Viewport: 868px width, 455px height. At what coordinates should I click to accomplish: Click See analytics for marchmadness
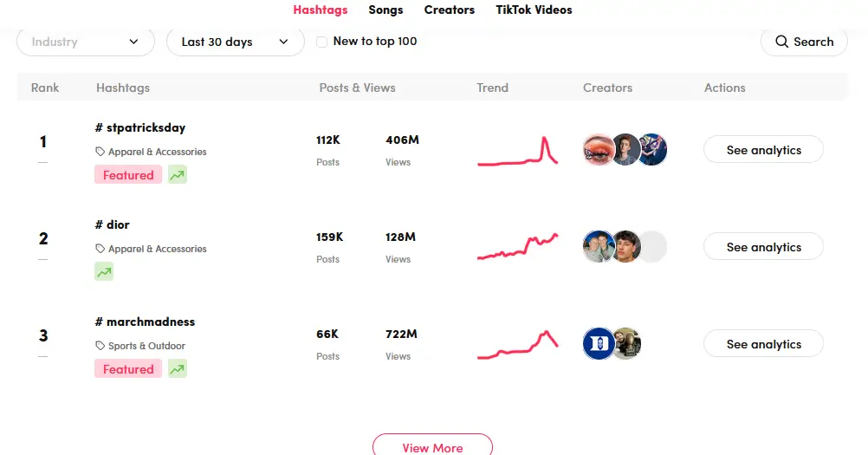coord(763,344)
